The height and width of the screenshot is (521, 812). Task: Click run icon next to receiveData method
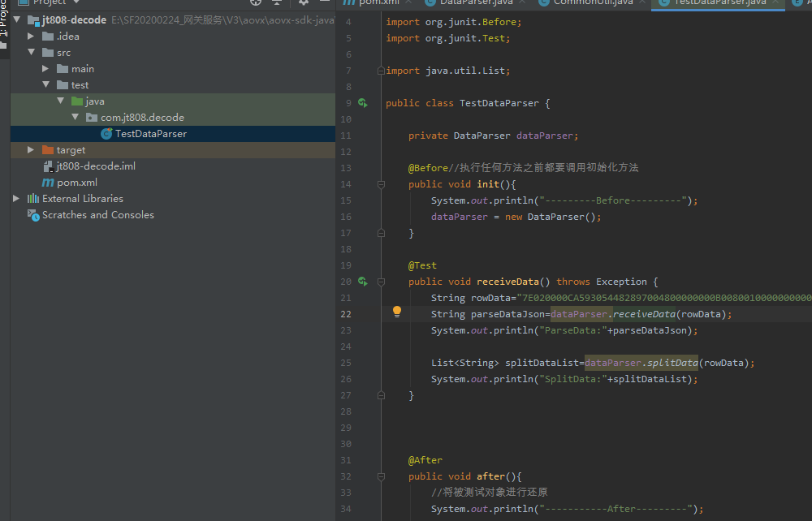363,282
